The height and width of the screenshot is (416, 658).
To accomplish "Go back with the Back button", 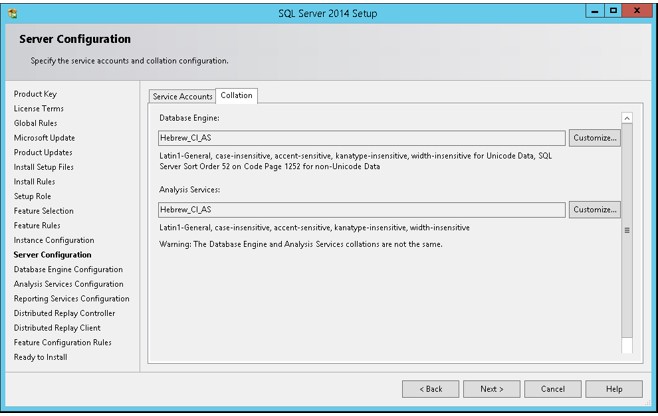I will (431, 389).
